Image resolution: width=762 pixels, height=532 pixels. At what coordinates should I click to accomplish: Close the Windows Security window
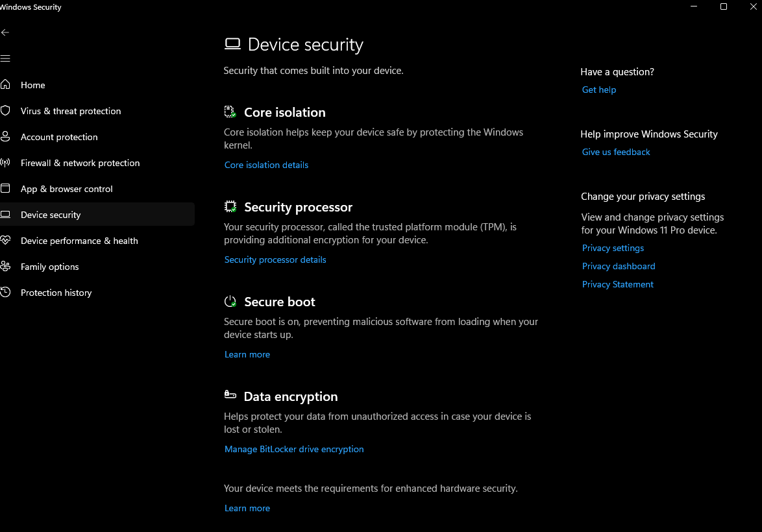point(753,6)
